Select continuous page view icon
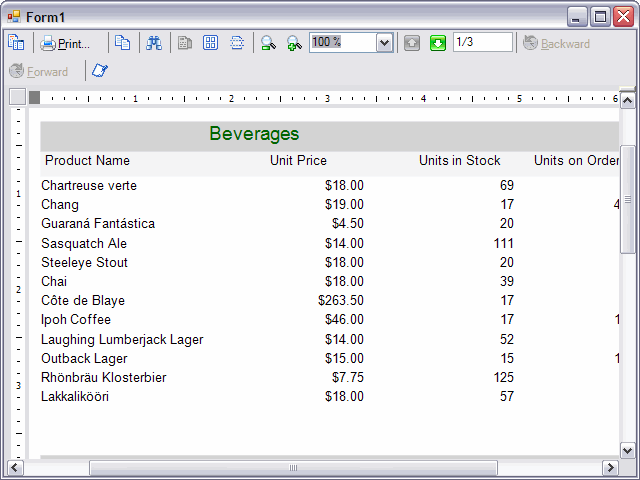This screenshot has width=640, height=480. 237,43
